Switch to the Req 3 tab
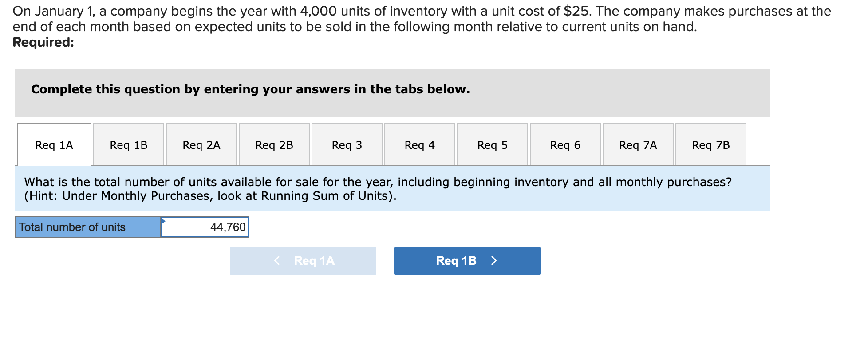 (347, 144)
